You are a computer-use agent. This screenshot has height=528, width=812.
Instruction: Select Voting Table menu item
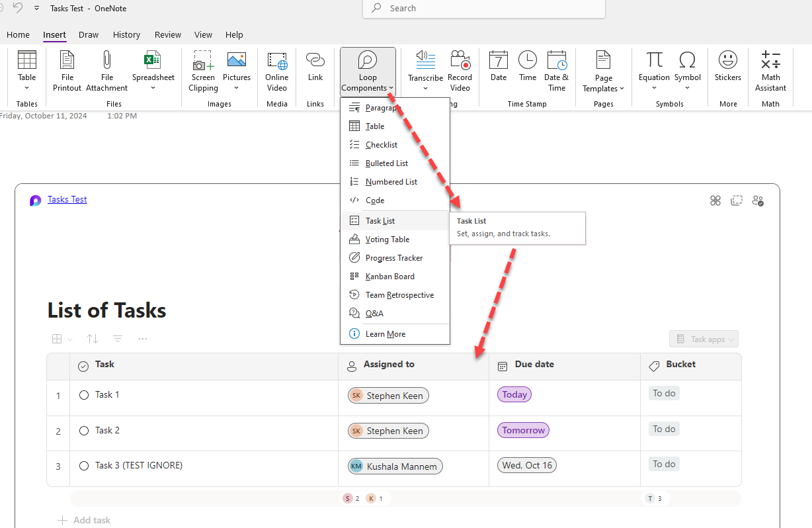tap(395, 240)
